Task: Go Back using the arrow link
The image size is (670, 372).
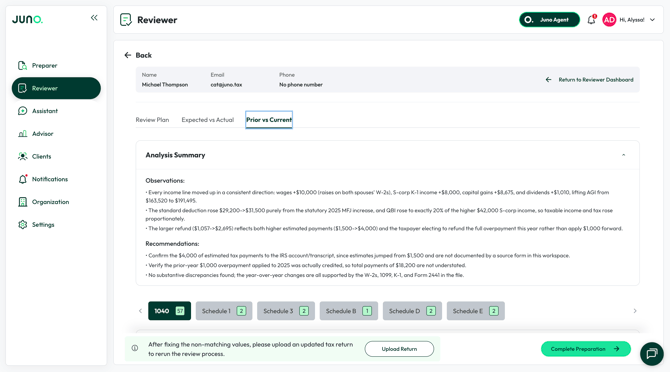Action: point(138,55)
